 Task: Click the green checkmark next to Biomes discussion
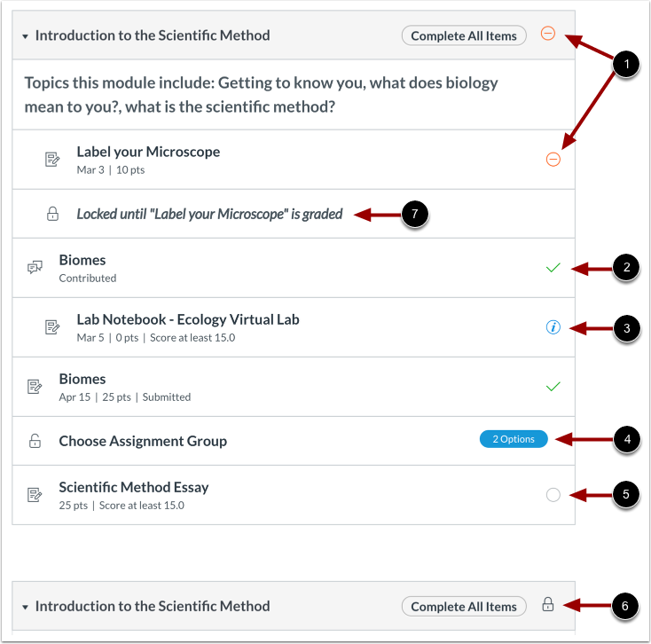pos(553,267)
